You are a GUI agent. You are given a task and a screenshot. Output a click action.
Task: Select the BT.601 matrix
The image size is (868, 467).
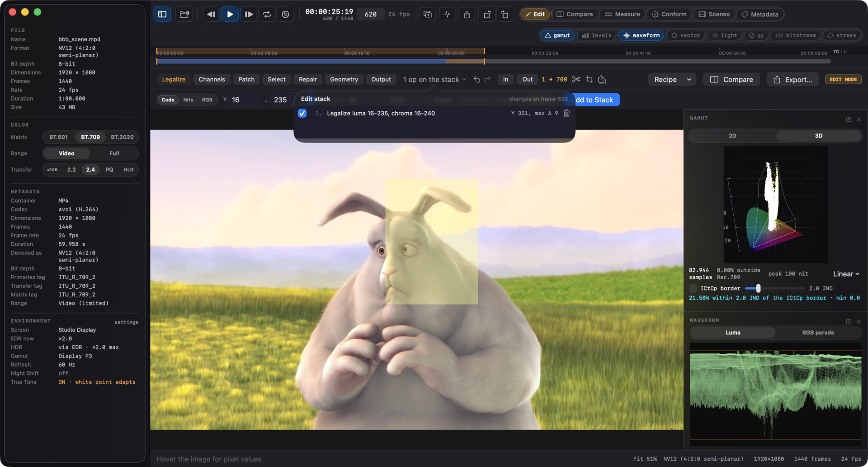click(x=58, y=137)
